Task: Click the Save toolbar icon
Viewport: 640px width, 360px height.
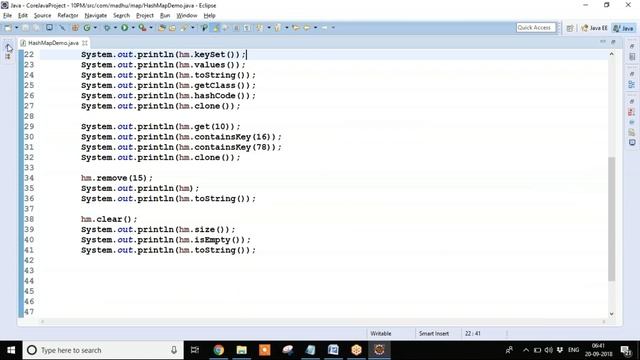Action: [25, 28]
